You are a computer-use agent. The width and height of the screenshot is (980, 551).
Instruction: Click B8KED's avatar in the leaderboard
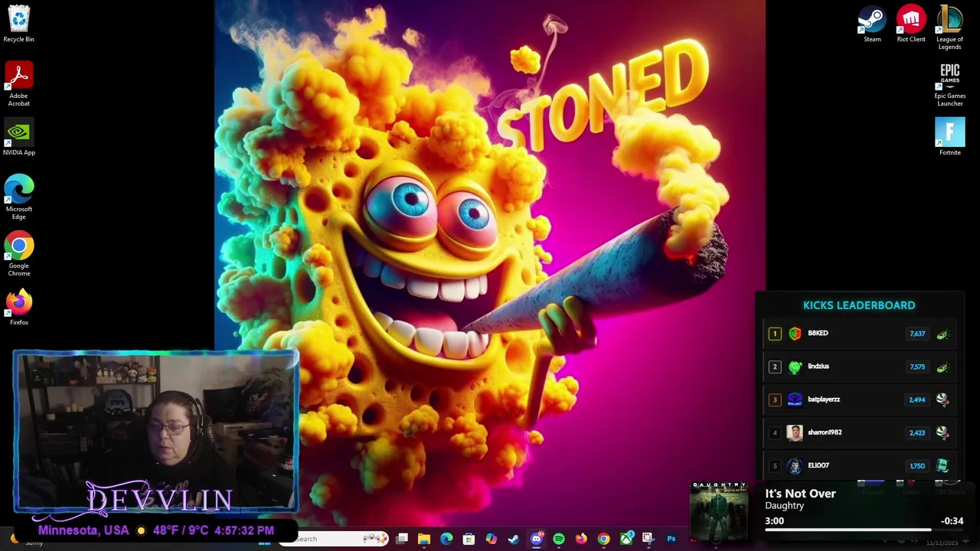[795, 334]
